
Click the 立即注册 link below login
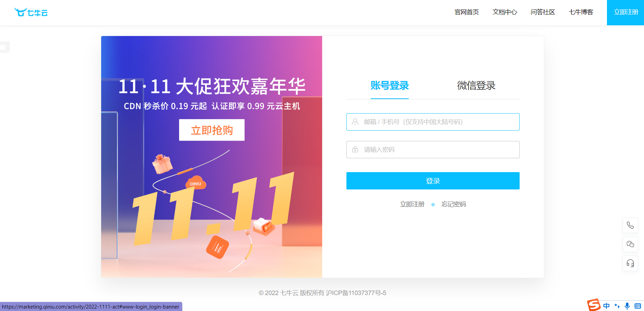pos(412,204)
